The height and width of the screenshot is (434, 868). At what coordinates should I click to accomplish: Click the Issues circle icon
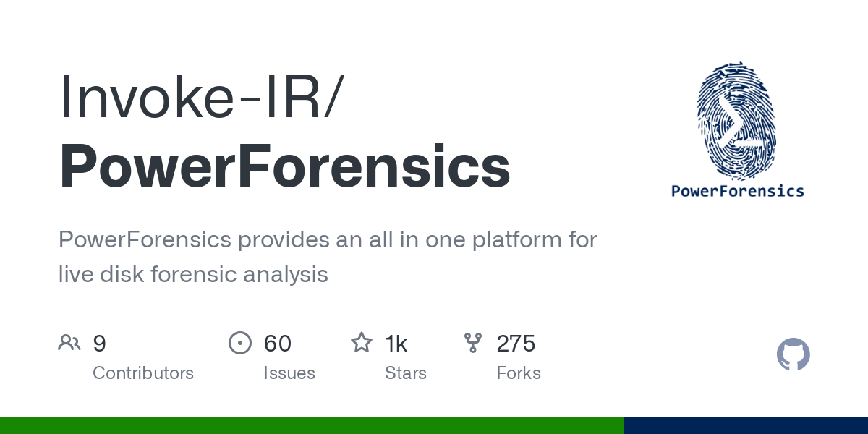pyautogui.click(x=239, y=342)
